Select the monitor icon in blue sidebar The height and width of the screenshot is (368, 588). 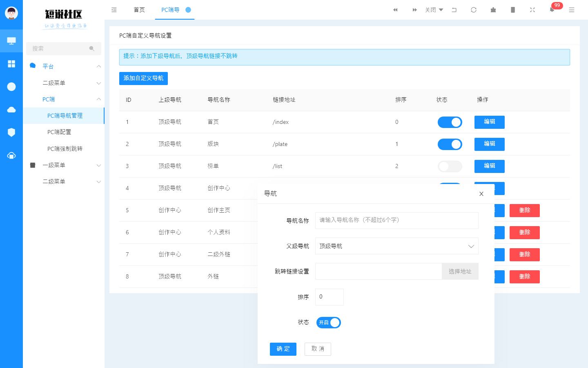(x=11, y=41)
